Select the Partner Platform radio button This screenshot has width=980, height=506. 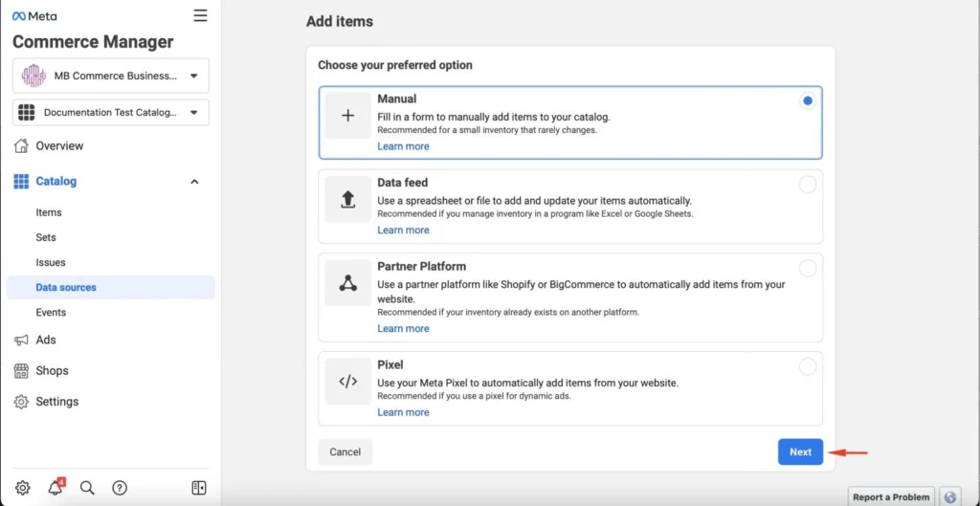pyautogui.click(x=808, y=269)
